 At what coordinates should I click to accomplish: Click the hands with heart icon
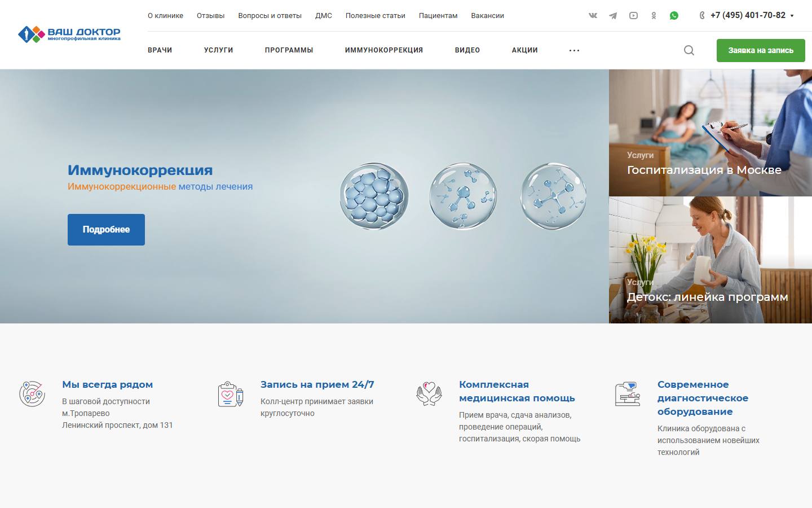429,394
